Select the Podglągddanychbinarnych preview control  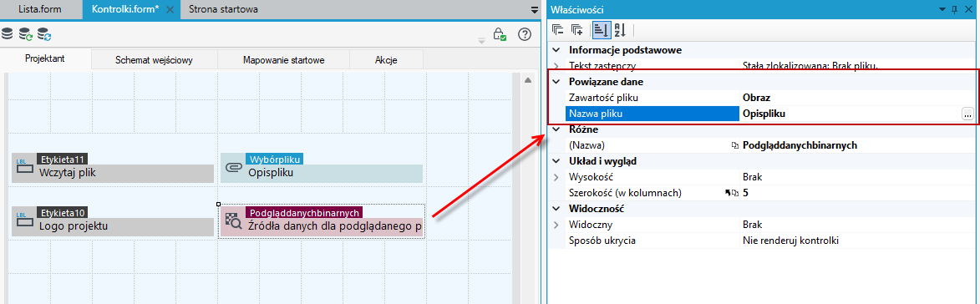click(322, 221)
